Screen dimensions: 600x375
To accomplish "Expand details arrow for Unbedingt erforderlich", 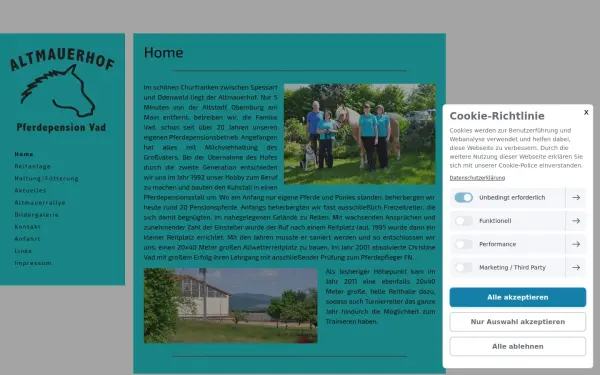I will coord(576,197).
